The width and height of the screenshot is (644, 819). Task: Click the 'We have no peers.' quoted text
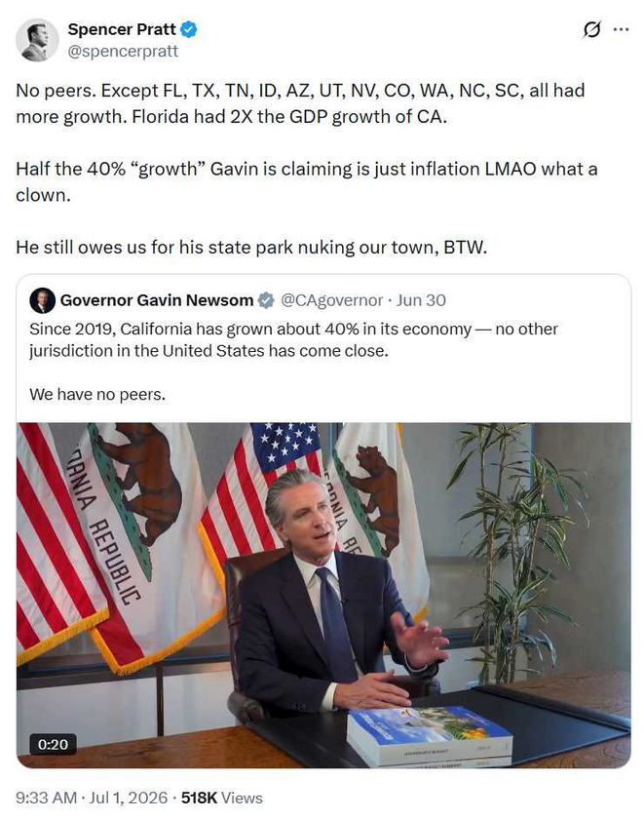point(97,394)
